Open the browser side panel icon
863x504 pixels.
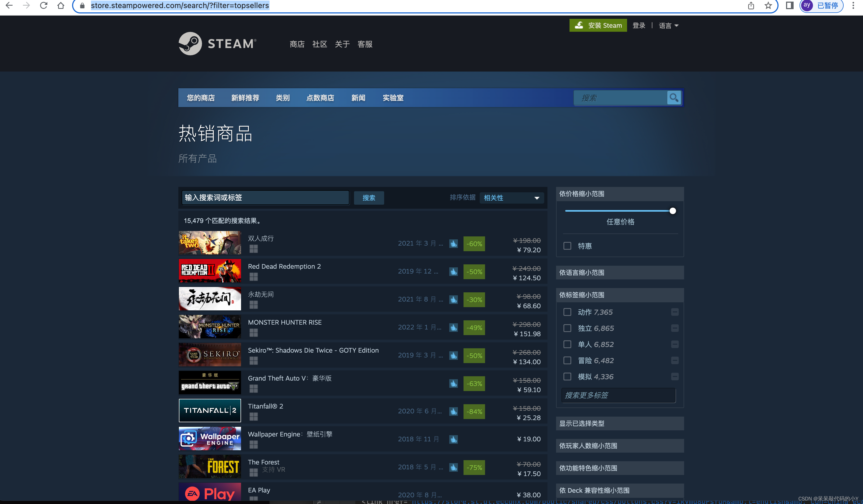[790, 5]
